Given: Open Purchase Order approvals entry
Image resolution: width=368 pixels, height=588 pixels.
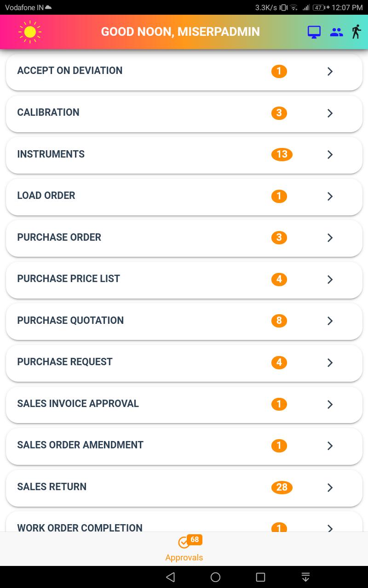Looking at the screenshot, I should [184, 238].
